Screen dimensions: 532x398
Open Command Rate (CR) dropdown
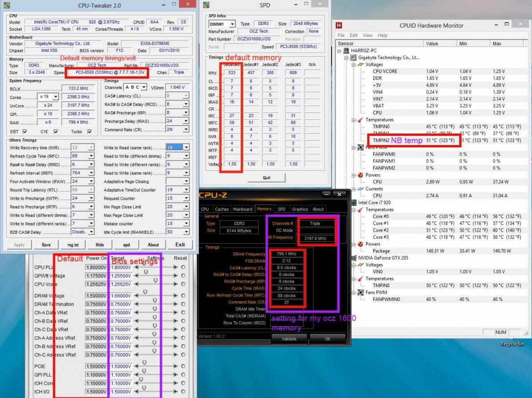click(186, 130)
